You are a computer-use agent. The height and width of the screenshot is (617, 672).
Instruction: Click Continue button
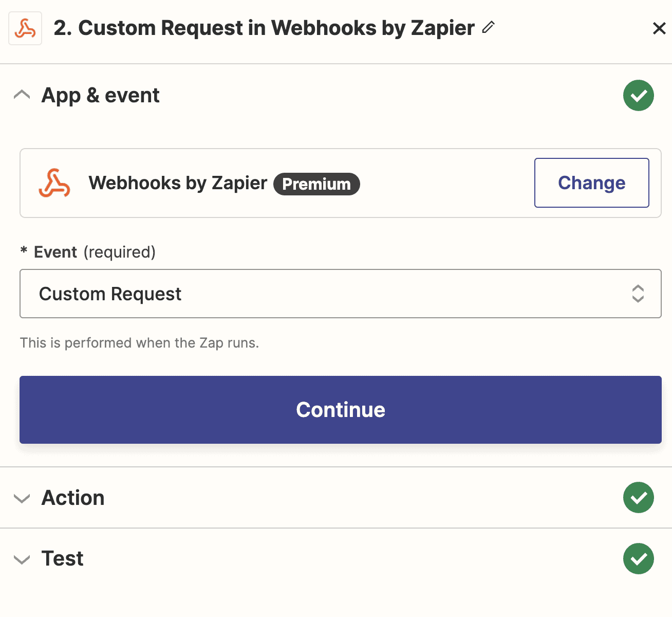(x=341, y=410)
